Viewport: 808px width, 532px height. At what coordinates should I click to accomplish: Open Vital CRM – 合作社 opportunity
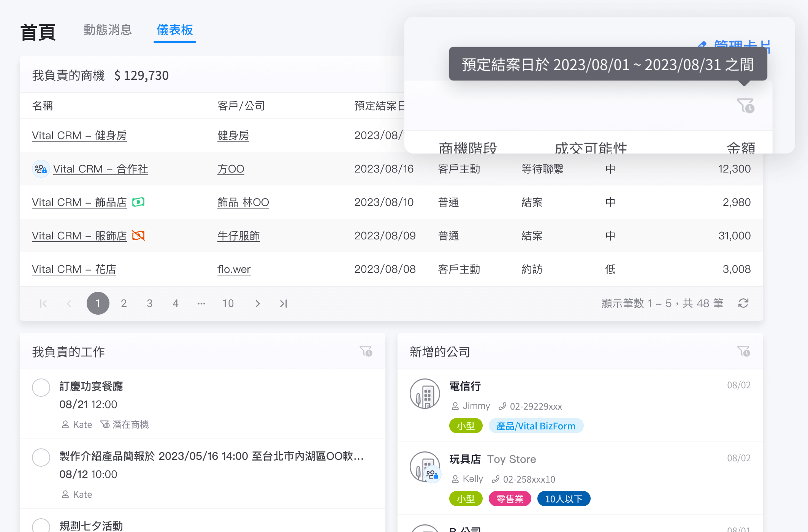pyautogui.click(x=100, y=169)
